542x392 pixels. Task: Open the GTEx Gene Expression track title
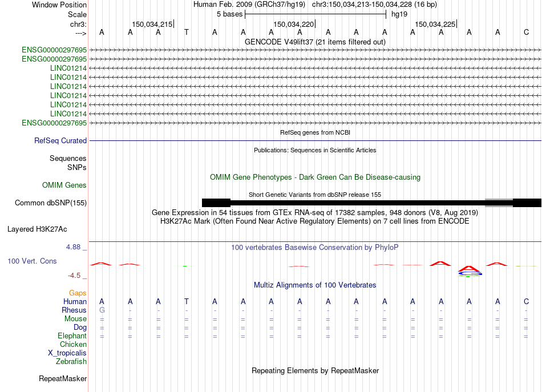(x=315, y=213)
